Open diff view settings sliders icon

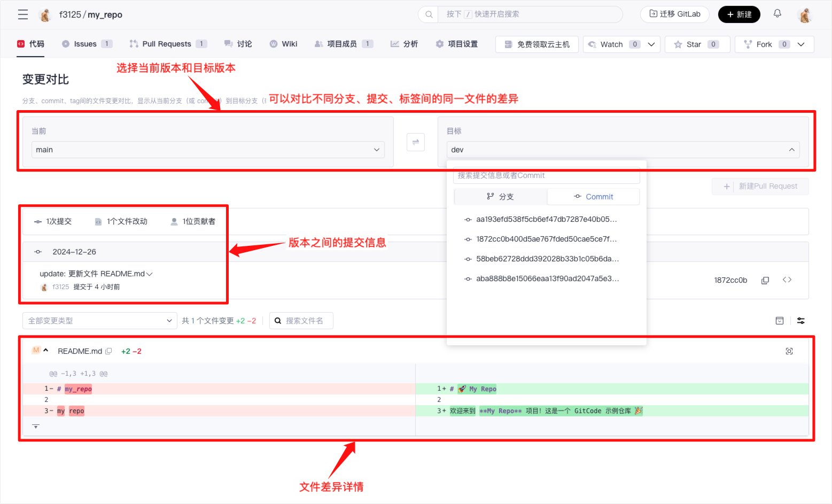(x=800, y=321)
